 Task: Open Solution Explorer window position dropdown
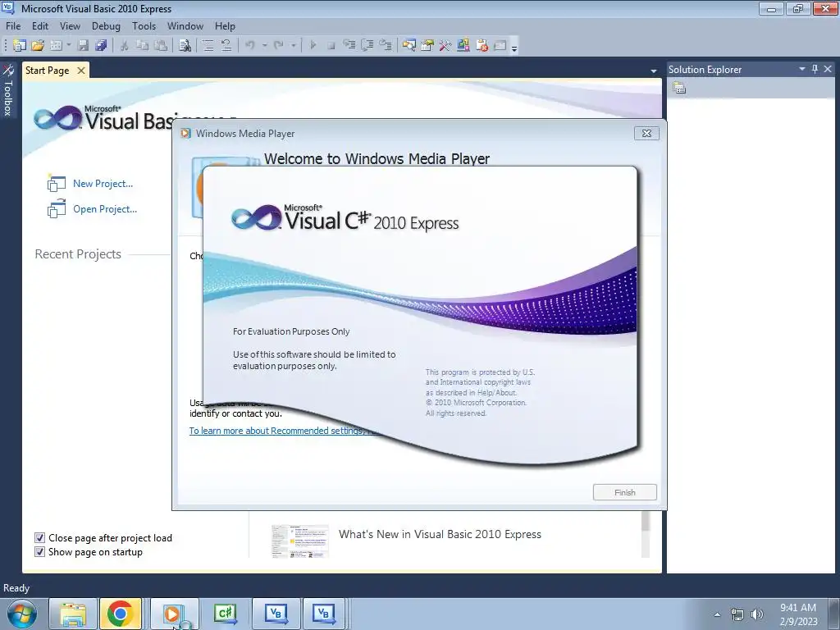[x=802, y=69]
